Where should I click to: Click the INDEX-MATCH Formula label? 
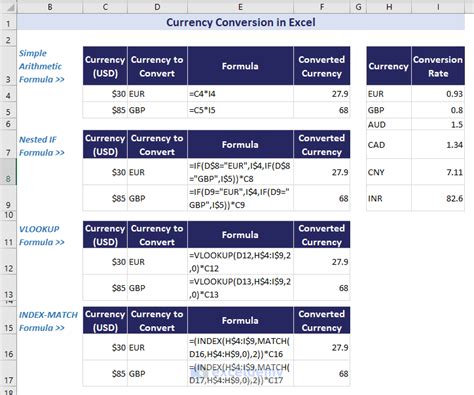coord(48,321)
